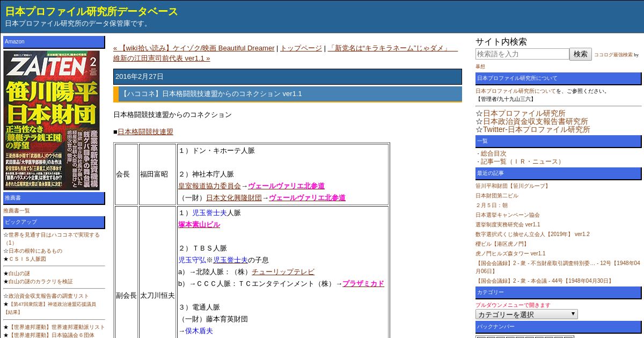Viewport: 644px width, 338px height.
Task: Open the ＣＳＩＳ人脈図 link
Action: (27, 259)
